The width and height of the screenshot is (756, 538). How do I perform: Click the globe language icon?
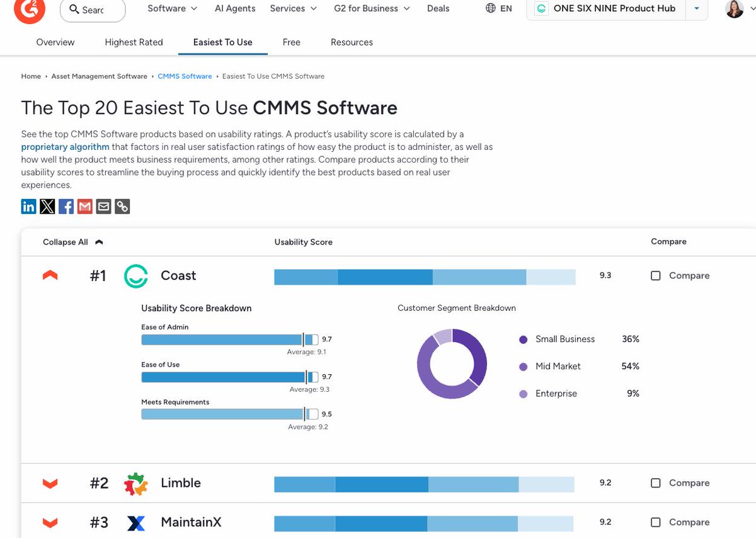pos(491,9)
